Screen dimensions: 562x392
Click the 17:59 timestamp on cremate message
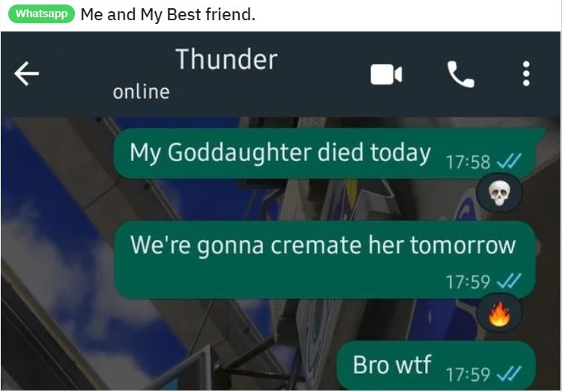pos(468,282)
